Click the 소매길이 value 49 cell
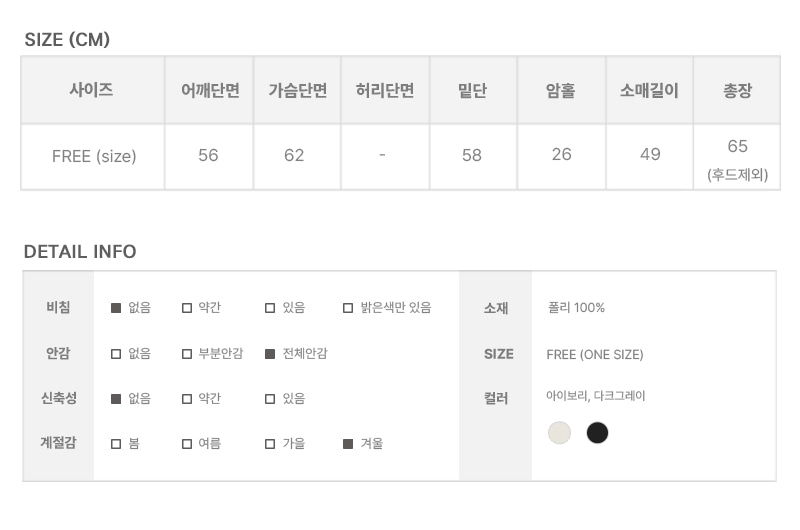Viewport: 800px width, 530px height. coord(650,155)
